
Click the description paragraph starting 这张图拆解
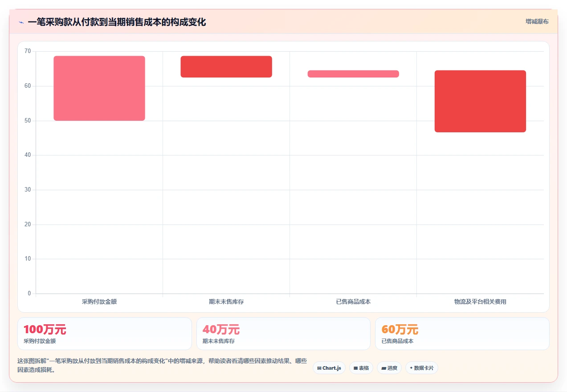(162, 365)
